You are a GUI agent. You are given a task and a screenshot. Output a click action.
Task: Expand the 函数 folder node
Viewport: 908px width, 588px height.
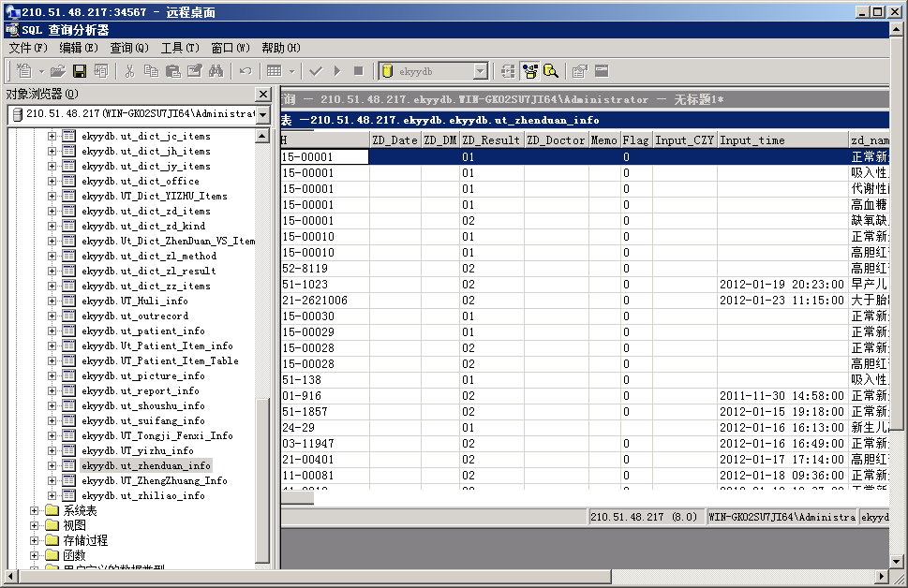(x=34, y=555)
